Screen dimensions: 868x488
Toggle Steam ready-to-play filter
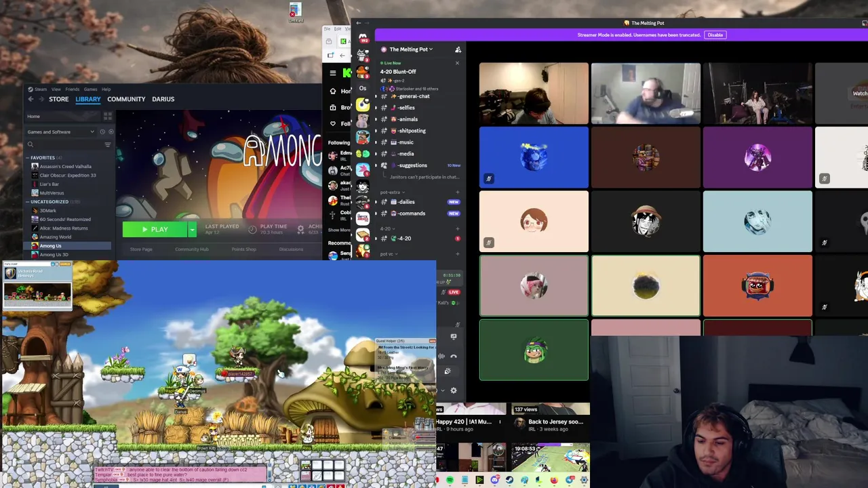pyautogui.click(x=111, y=132)
